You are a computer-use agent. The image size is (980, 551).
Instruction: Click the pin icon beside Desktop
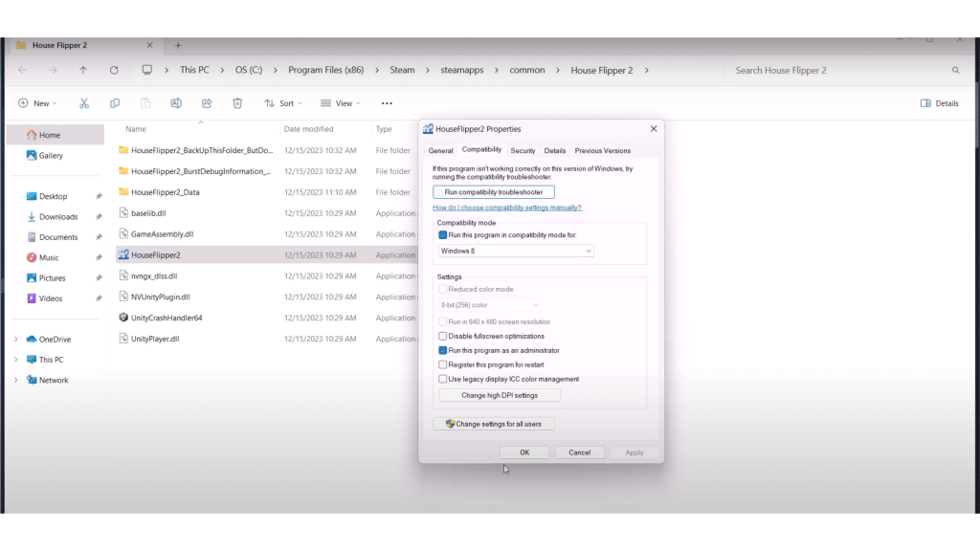[x=99, y=196]
